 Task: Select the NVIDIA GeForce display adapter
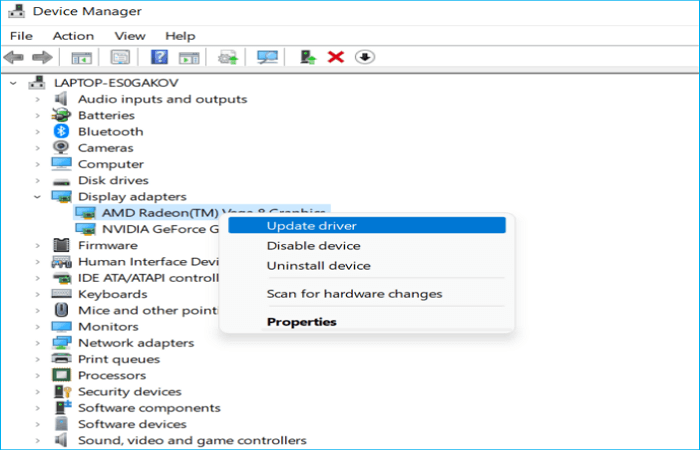[x=147, y=229]
